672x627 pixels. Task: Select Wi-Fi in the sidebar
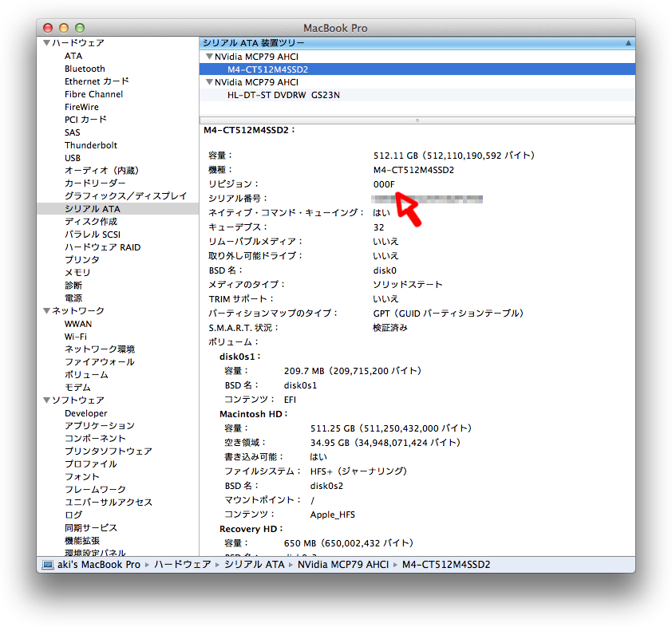pyautogui.click(x=76, y=337)
